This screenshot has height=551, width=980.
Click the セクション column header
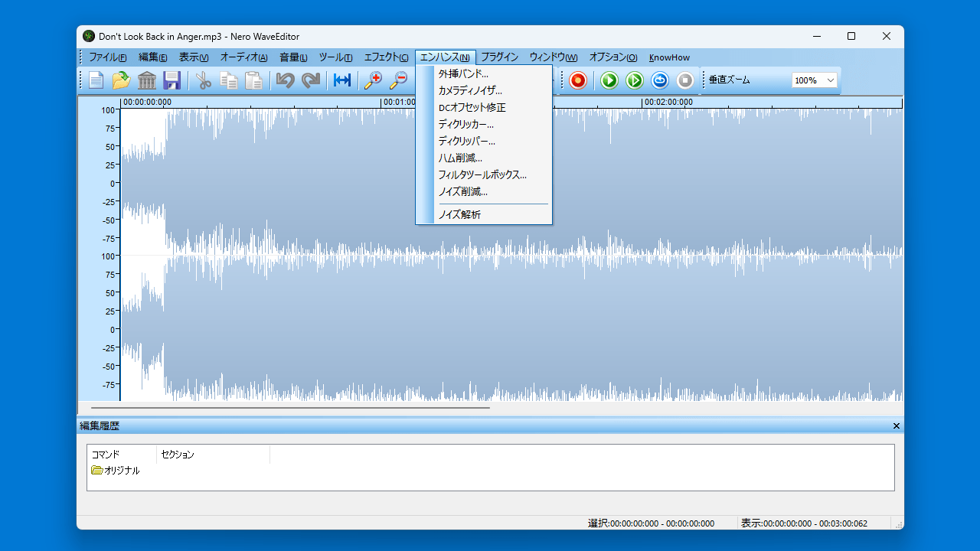(x=213, y=455)
